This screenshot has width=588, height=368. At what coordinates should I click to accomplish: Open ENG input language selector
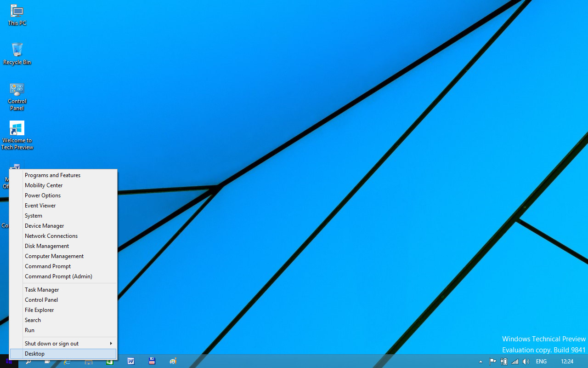pyautogui.click(x=541, y=362)
